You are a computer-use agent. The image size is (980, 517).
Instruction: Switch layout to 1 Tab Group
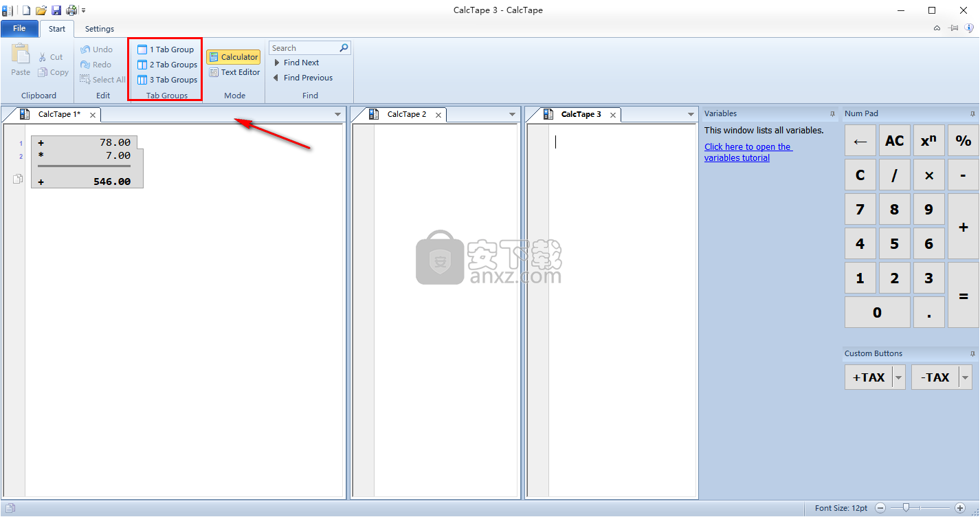pos(166,49)
